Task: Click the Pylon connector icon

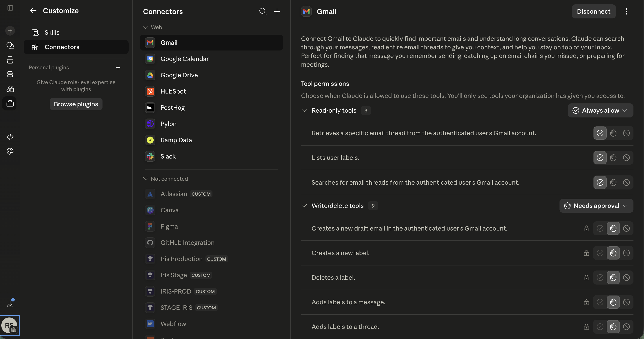Action: (150, 124)
